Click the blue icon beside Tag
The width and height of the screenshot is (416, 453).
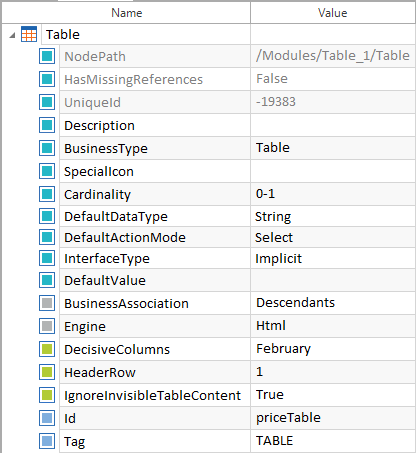pos(47,441)
